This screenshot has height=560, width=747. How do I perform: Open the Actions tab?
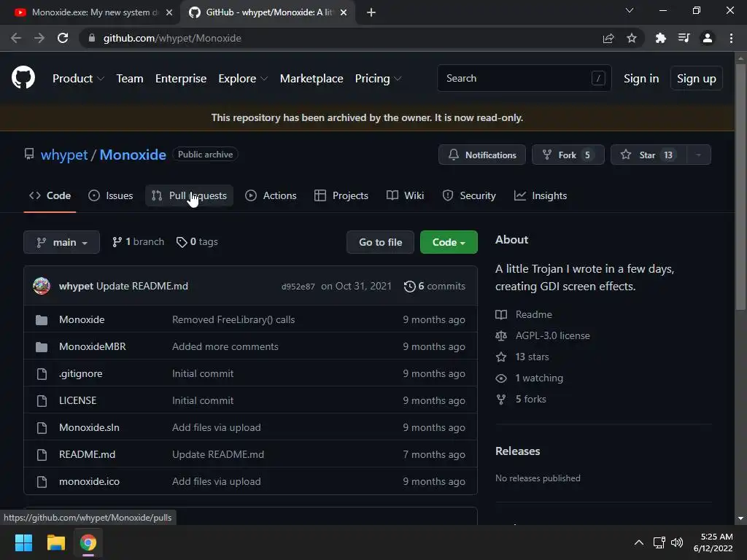click(x=271, y=195)
